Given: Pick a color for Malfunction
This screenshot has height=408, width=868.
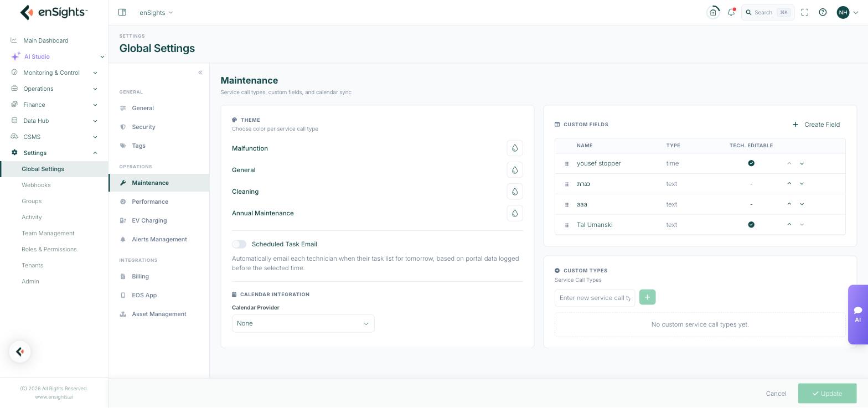Looking at the screenshot, I should [515, 148].
